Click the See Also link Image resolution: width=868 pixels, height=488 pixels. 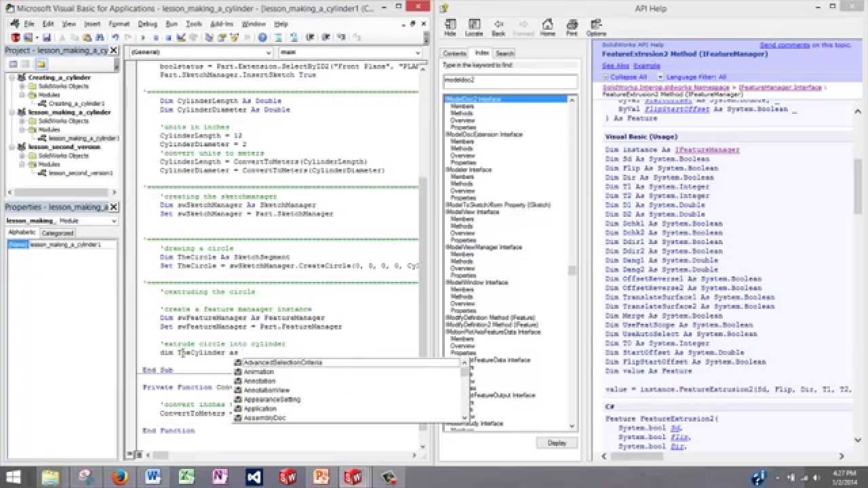point(615,66)
